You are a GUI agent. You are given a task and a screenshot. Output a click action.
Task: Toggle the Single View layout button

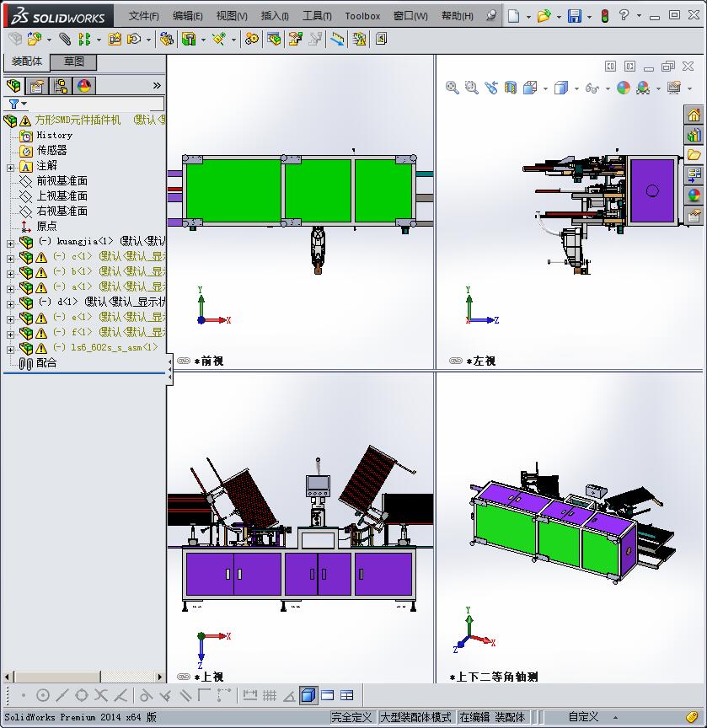click(308, 695)
